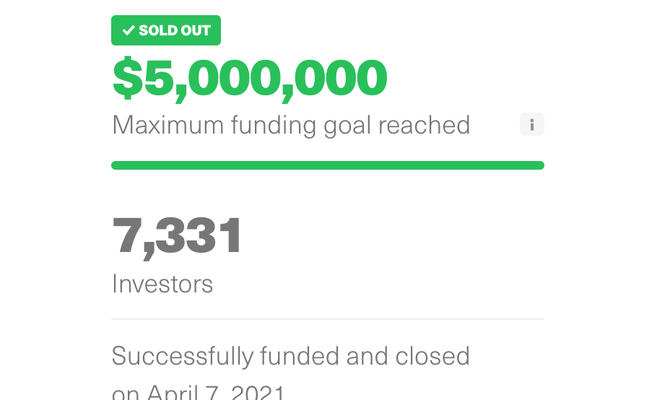670x400 pixels.
Task: Click the left end of funding progress bar
Action: click(116, 165)
